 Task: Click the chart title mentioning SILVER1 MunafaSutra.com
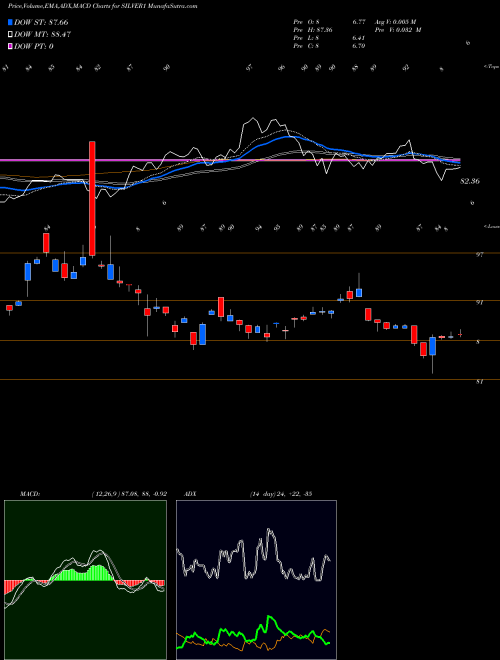tap(103, 7)
